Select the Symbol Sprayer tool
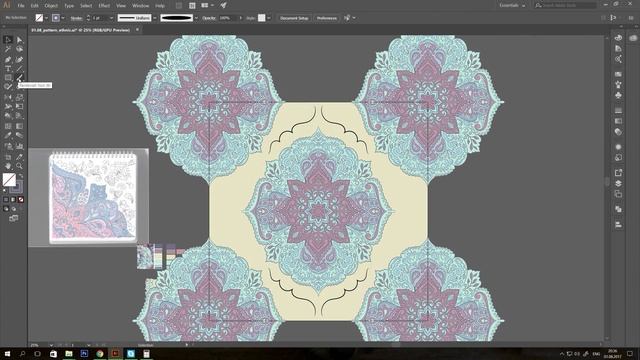The width and height of the screenshot is (640, 360). [8, 146]
